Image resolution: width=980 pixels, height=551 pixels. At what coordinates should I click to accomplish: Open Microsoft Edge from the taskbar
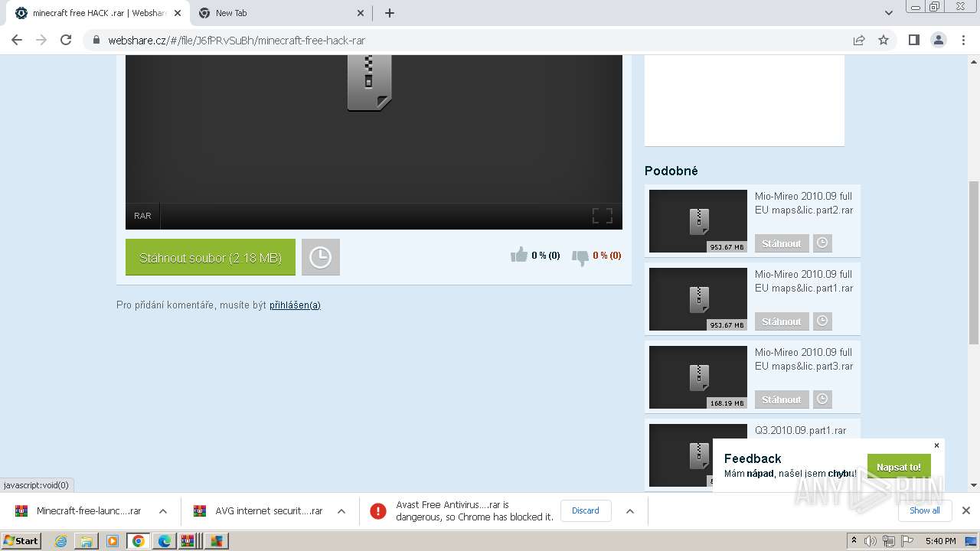[x=165, y=541]
